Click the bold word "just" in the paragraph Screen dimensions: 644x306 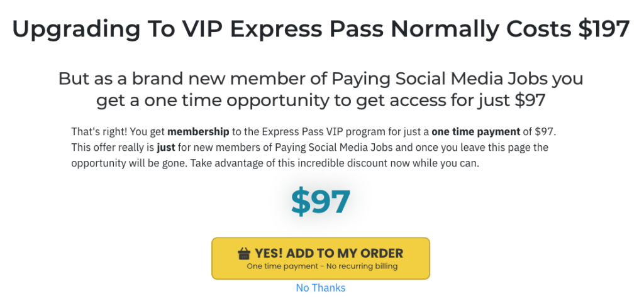pyautogui.click(x=165, y=148)
